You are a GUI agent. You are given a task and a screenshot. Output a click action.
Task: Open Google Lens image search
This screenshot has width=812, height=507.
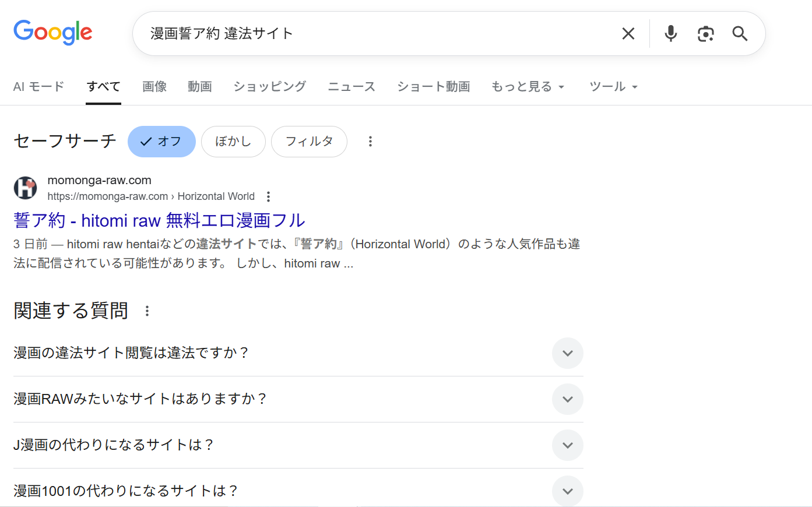click(x=706, y=33)
